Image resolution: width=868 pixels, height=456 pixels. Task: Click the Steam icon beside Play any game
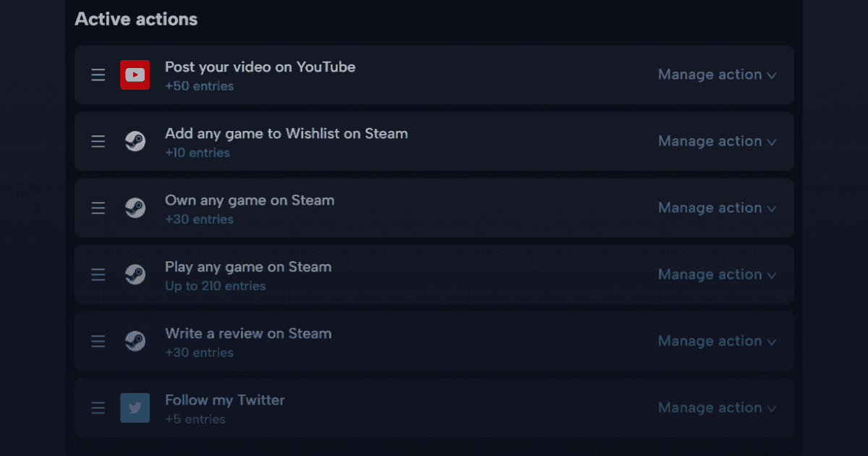pyautogui.click(x=135, y=274)
